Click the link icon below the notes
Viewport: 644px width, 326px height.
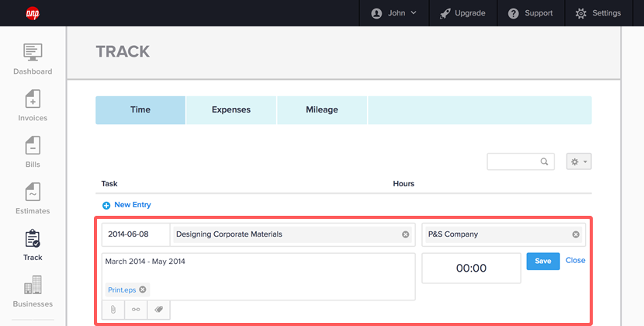coord(136,310)
